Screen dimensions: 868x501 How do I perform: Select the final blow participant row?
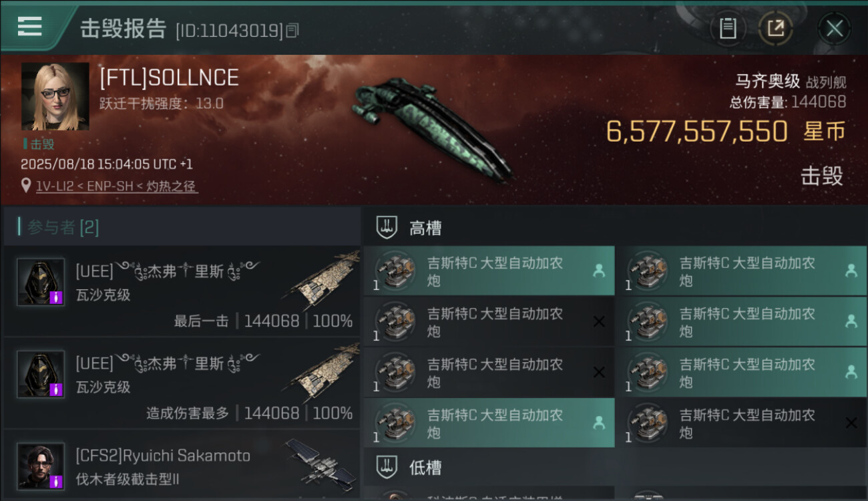click(x=182, y=291)
